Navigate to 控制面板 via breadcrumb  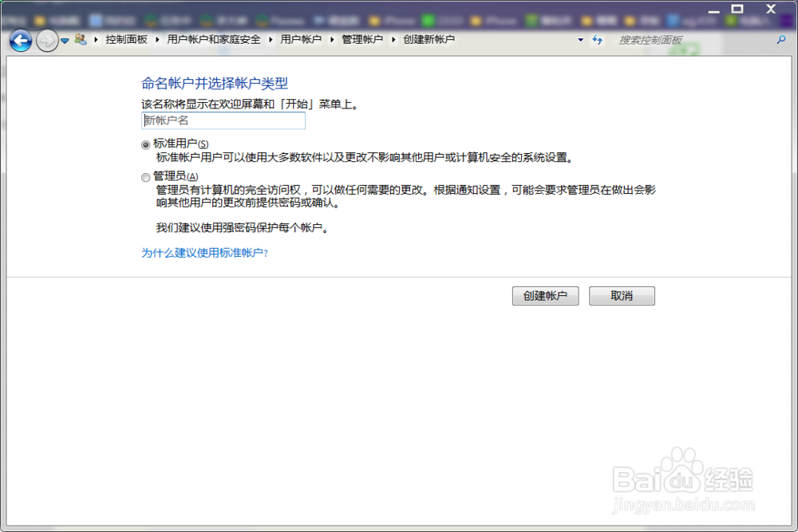coord(127,37)
